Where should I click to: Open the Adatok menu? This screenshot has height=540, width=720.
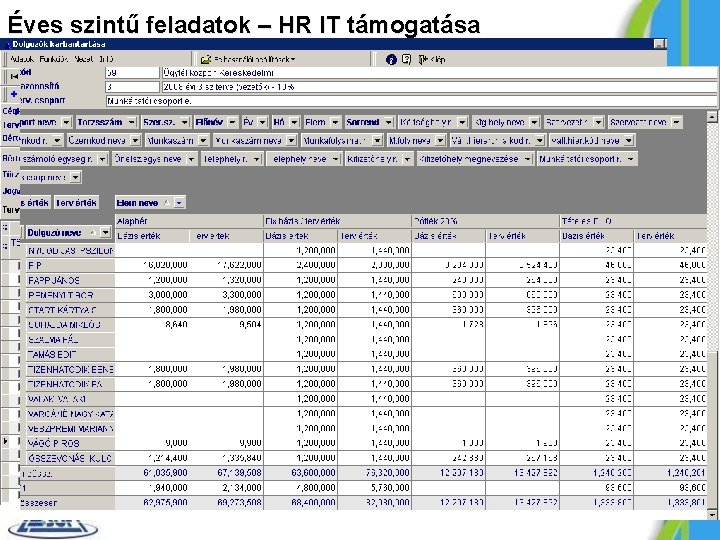coord(22,59)
